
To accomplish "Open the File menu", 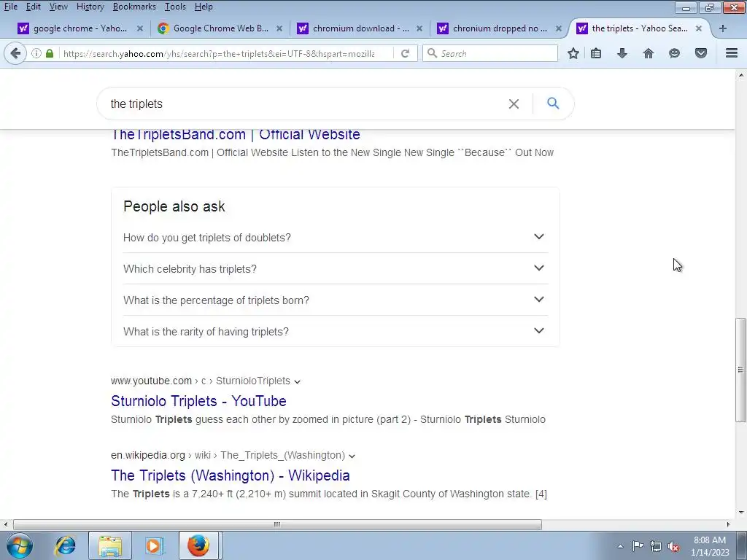I will click(10, 7).
